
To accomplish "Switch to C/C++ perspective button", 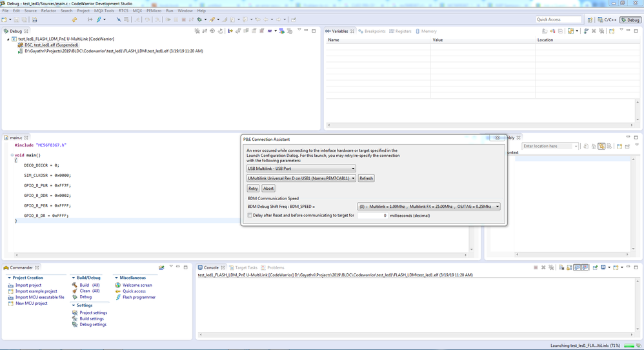I will [x=607, y=20].
